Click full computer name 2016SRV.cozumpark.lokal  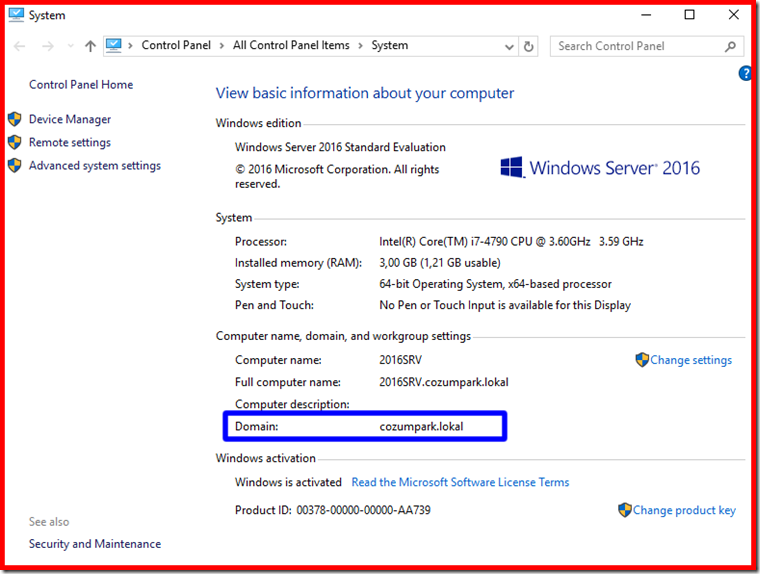(444, 383)
